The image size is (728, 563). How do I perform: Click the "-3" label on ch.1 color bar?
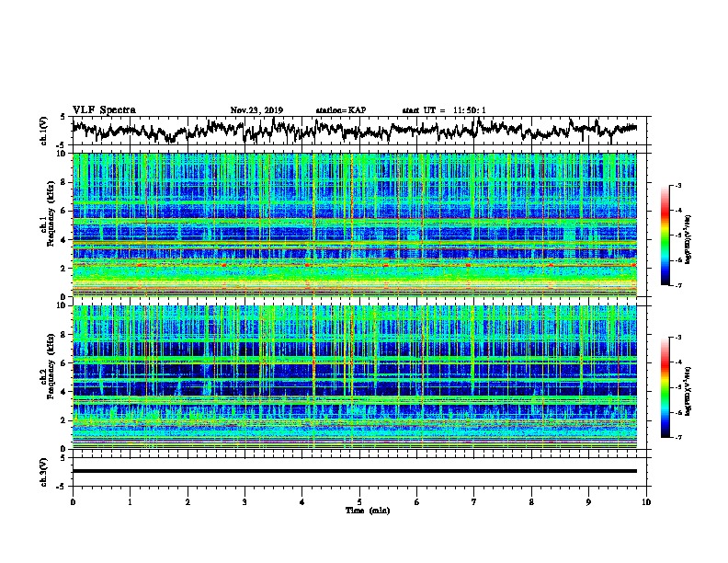[x=677, y=186]
